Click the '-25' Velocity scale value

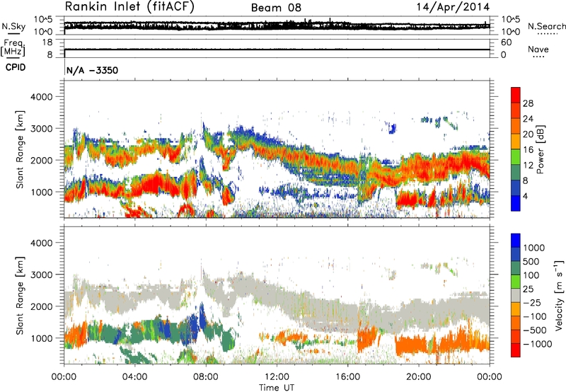[532, 302]
